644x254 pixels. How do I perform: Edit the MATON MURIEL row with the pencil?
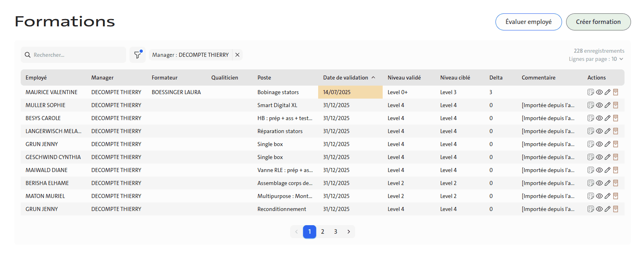[607, 196]
